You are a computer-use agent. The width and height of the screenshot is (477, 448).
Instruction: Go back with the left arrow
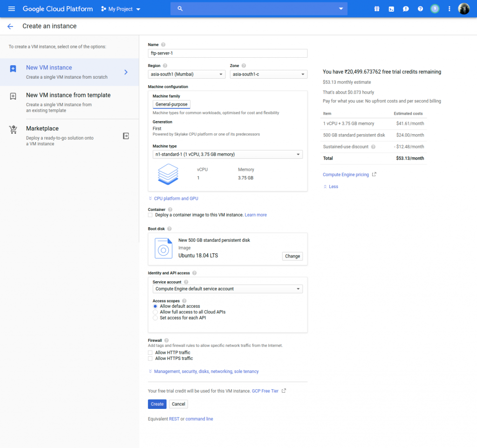point(10,27)
